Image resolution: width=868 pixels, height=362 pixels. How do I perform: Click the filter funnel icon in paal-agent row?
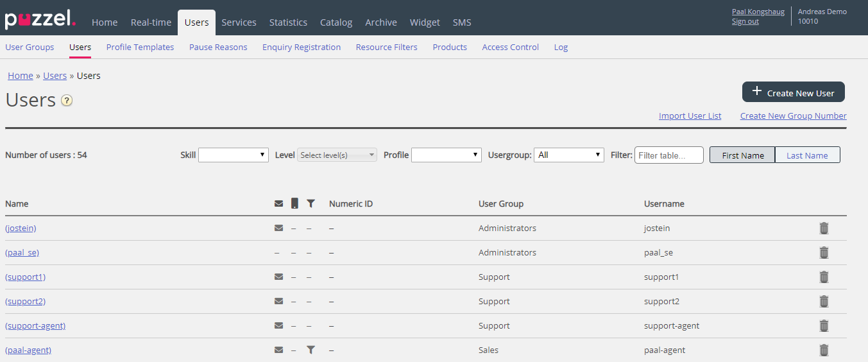click(x=311, y=350)
